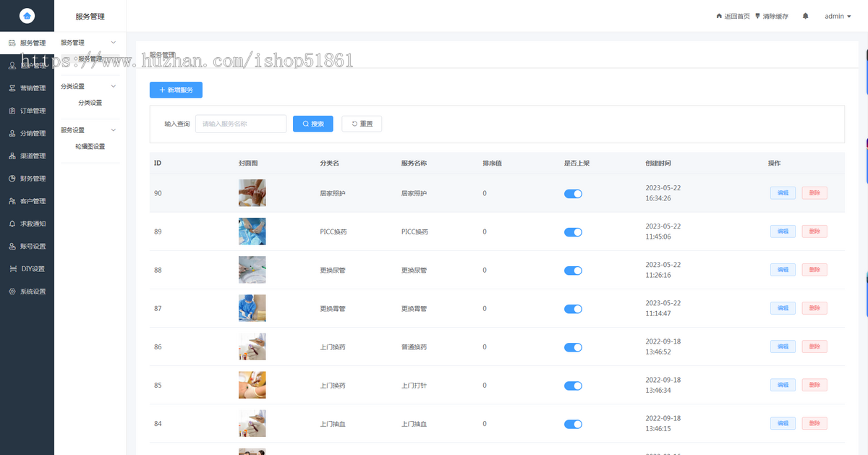Click 编辑 for ID 90 居家照护

(x=783, y=193)
